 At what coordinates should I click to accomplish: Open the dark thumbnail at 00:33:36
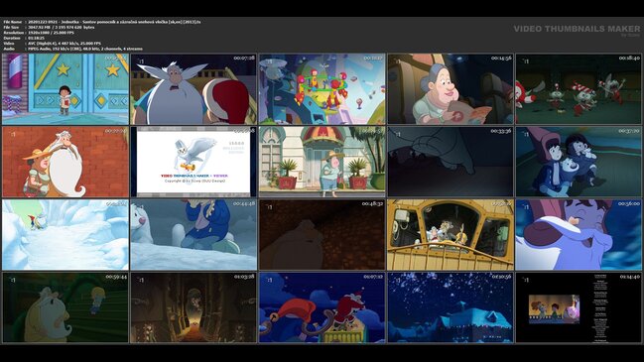pos(451,162)
